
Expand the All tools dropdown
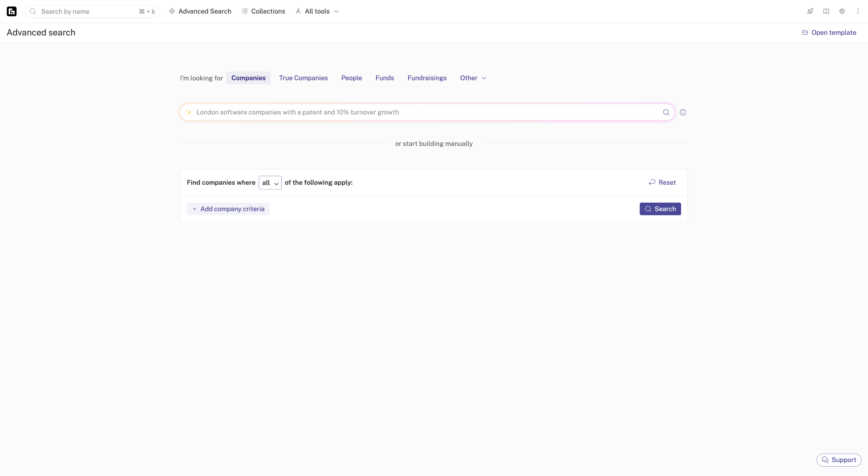click(x=317, y=12)
